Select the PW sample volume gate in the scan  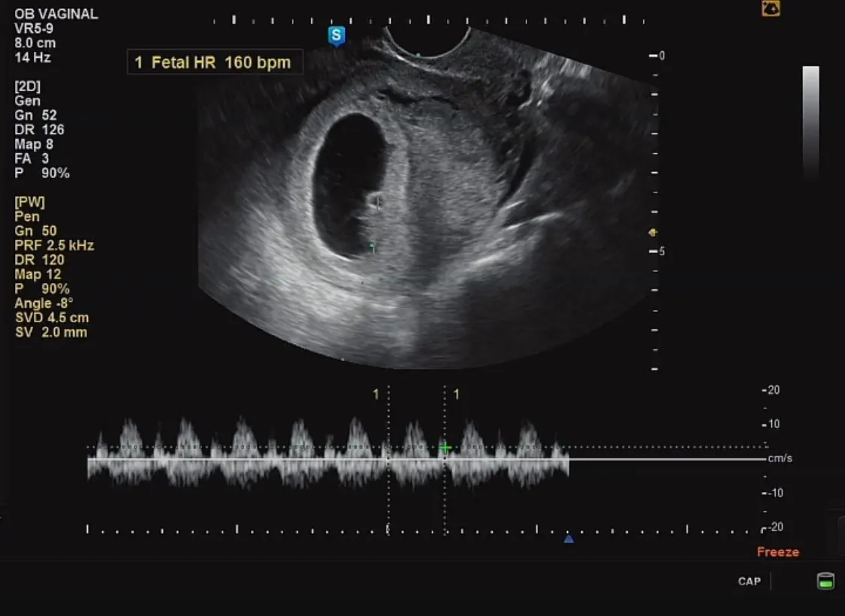(378, 201)
